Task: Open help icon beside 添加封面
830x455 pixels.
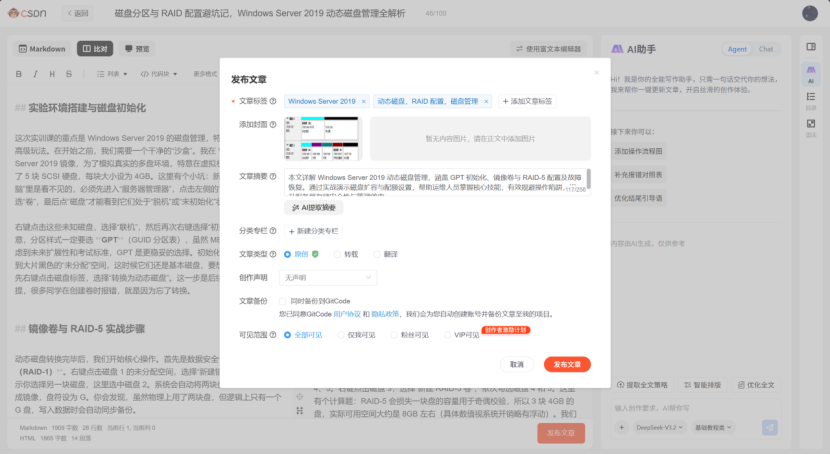Action: tap(273, 125)
